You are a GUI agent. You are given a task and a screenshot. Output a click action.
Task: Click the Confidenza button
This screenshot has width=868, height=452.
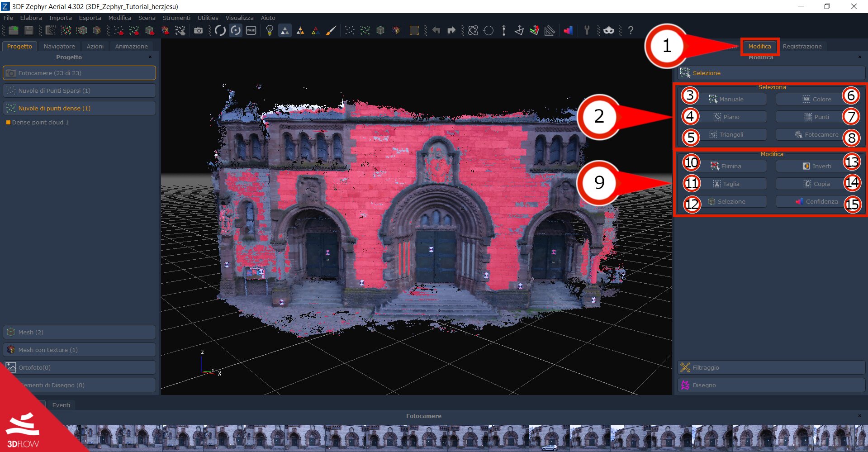pyautogui.click(x=816, y=201)
